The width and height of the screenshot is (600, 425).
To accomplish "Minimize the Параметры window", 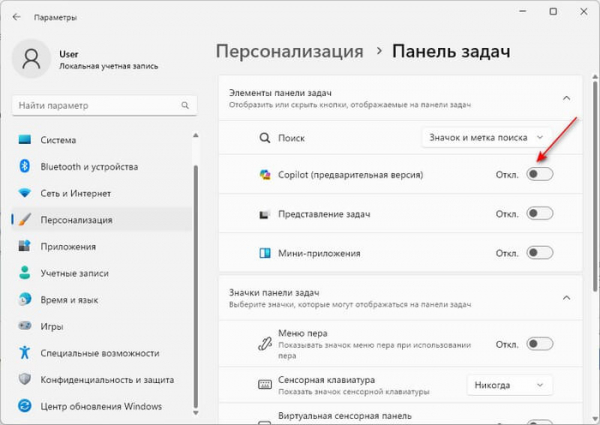I will pos(523,11).
